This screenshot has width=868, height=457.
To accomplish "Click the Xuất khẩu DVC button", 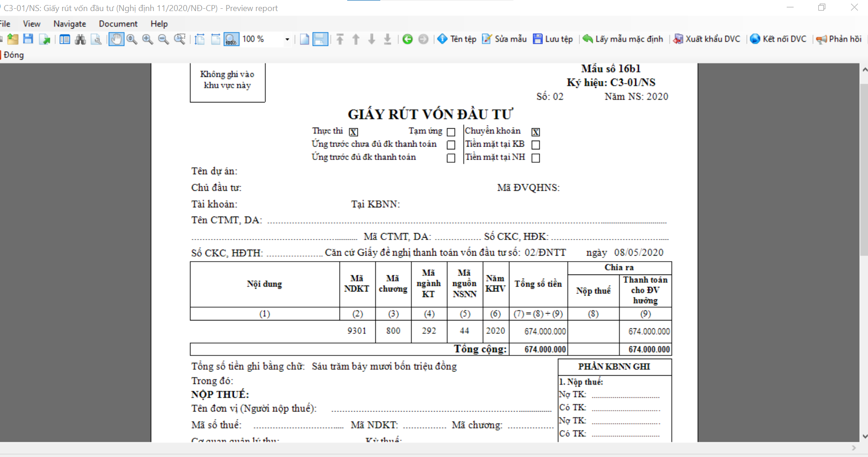I will (707, 39).
